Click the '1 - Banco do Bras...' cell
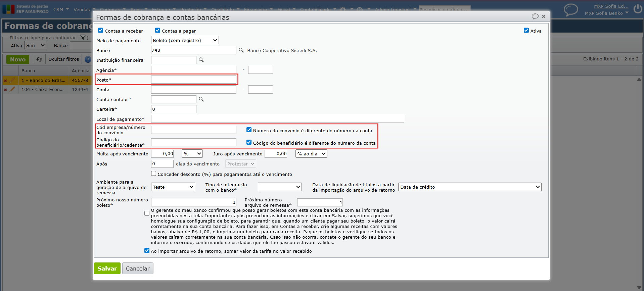644x291 pixels. pyautogui.click(x=44, y=81)
